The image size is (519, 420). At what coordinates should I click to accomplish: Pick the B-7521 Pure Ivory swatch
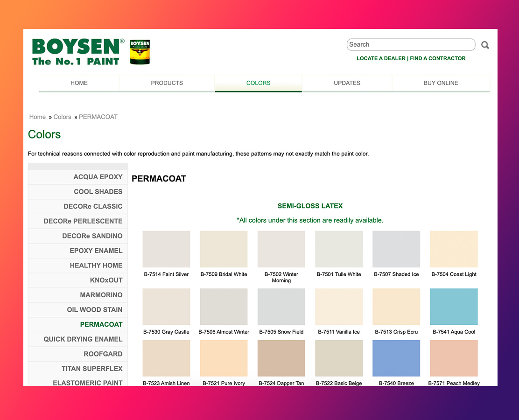[x=224, y=358]
